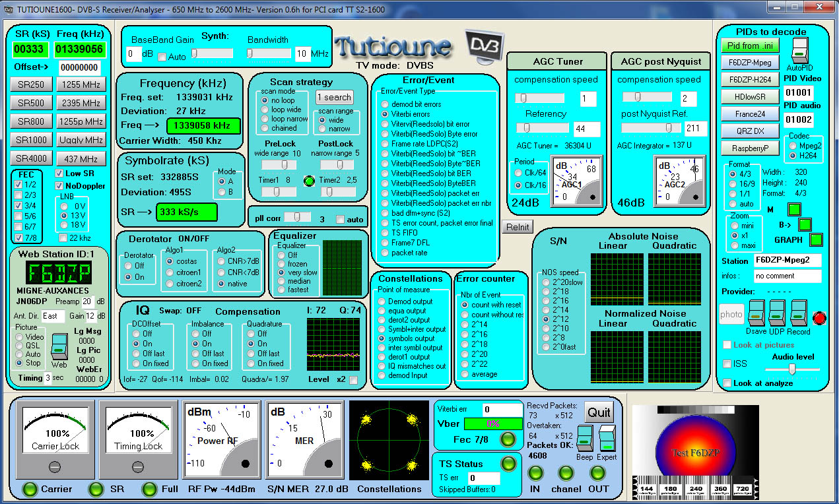Flip the Dsave switch
The width and height of the screenshot is (839, 504).
[756, 313]
